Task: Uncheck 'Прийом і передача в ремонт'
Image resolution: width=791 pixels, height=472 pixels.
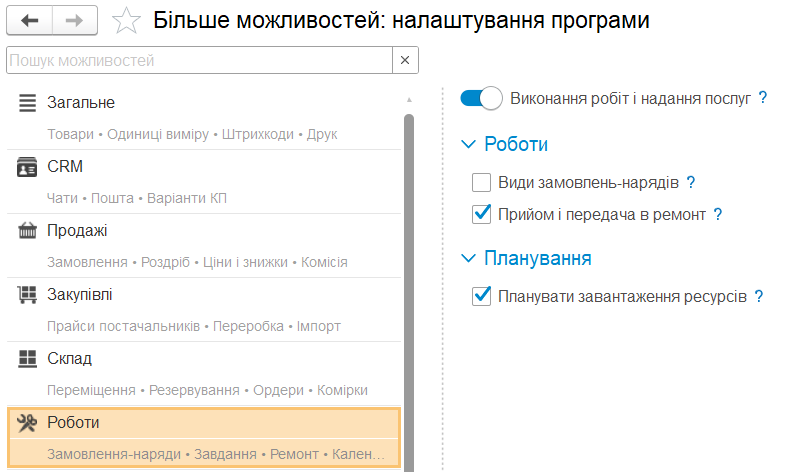Action: click(x=481, y=214)
